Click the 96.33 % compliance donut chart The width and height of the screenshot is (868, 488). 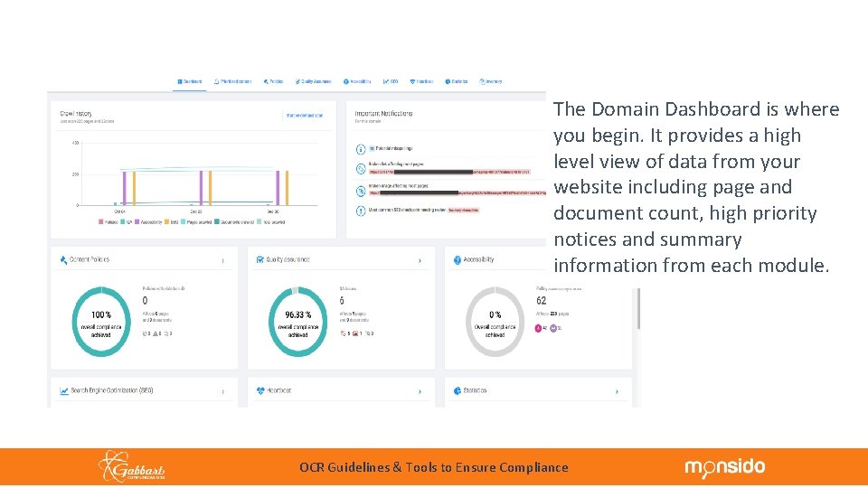pos(297,322)
